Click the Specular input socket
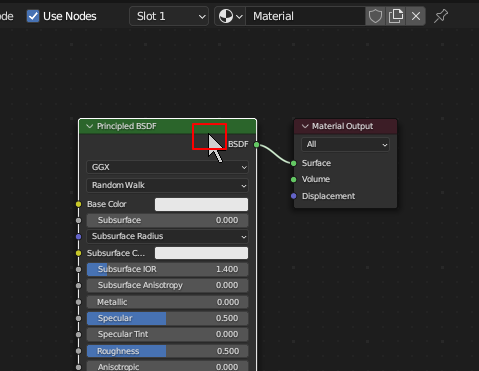Viewport: 479px width, 371px height. coord(78,318)
